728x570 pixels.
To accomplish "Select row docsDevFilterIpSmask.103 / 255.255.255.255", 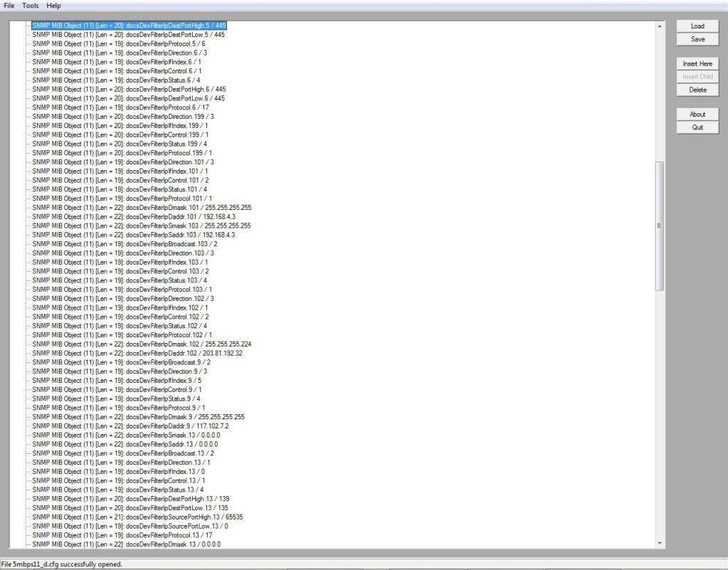I will point(142,226).
